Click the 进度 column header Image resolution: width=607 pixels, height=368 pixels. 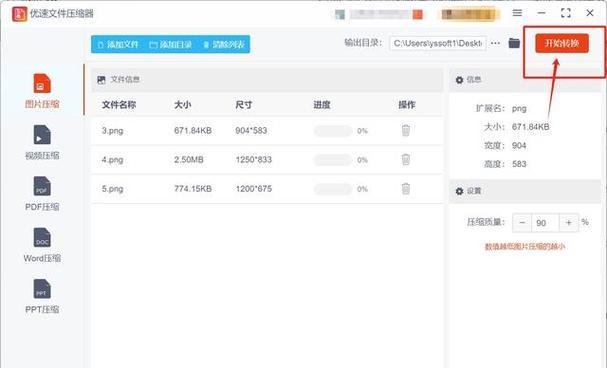click(322, 104)
